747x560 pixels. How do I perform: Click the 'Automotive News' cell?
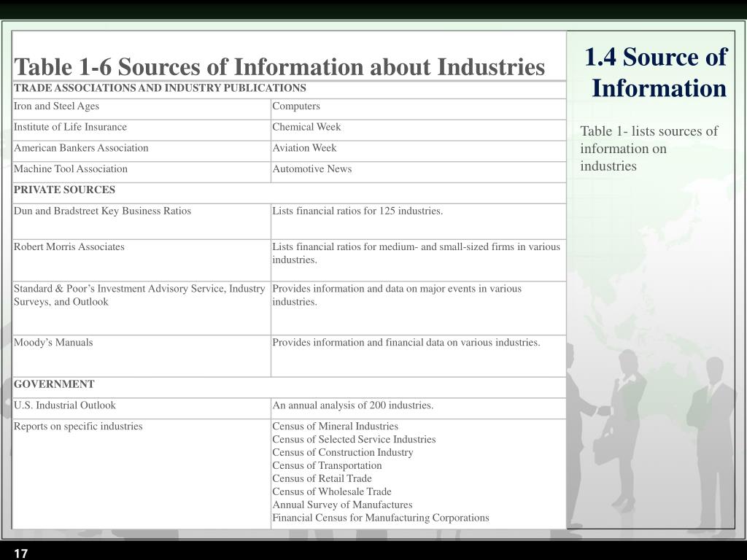[418, 172]
